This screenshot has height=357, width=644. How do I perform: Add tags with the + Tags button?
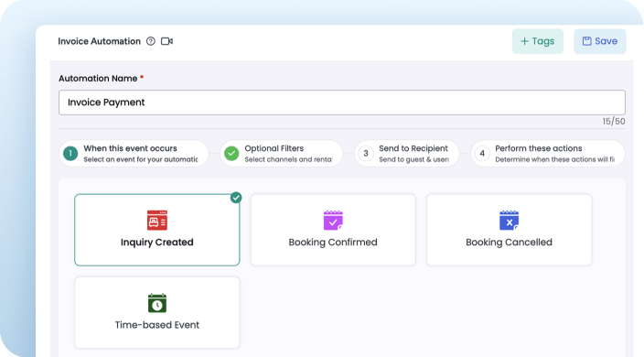pos(537,41)
